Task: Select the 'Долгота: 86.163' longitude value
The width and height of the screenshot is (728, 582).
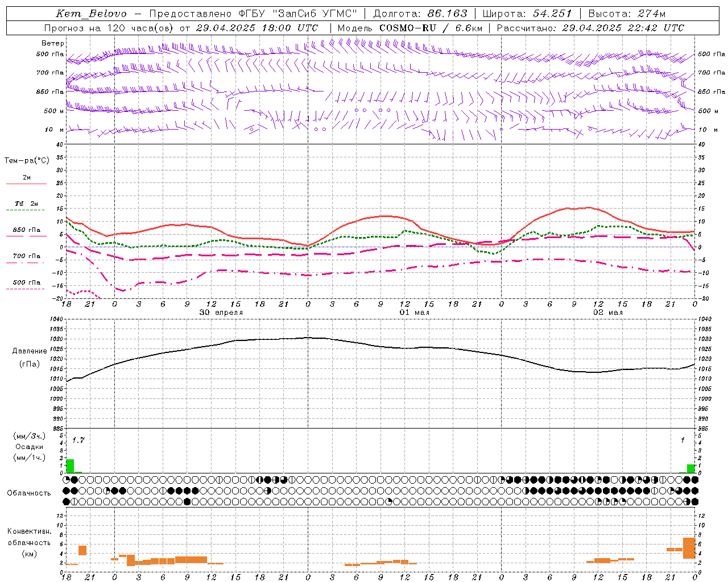Action: (420, 14)
